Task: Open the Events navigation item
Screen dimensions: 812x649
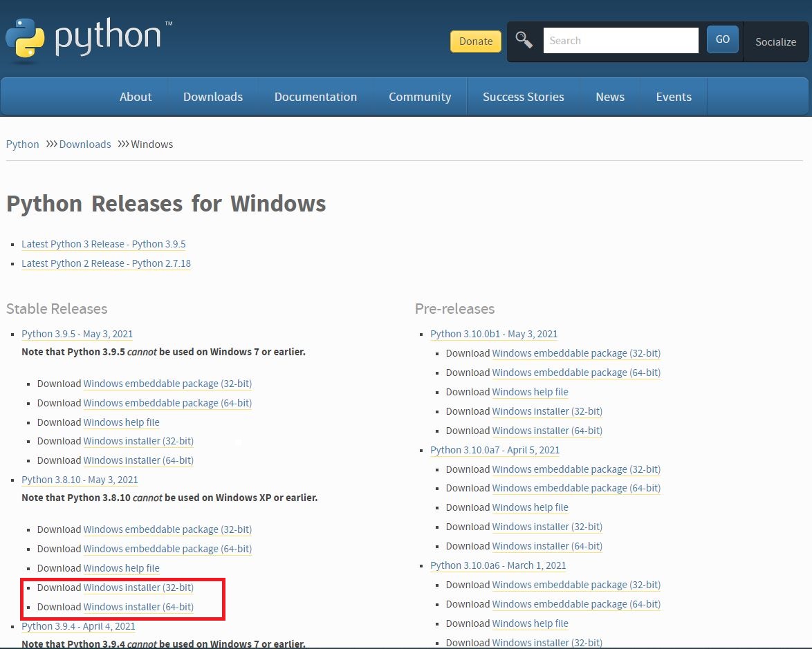Action: point(674,97)
